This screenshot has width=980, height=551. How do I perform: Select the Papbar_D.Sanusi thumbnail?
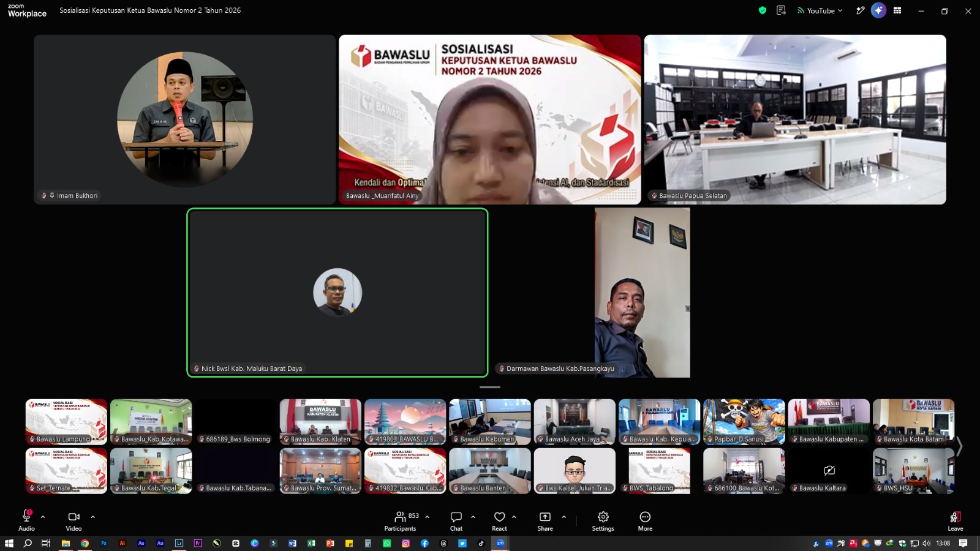point(744,422)
